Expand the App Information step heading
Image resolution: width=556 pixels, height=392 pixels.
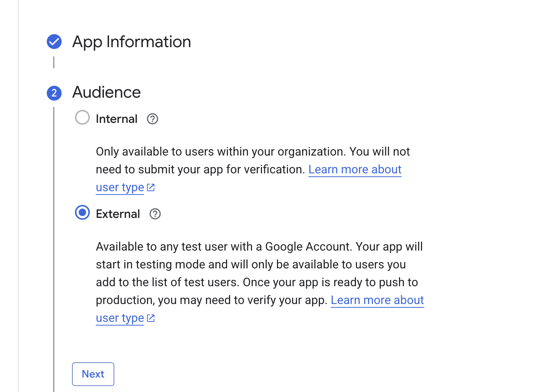click(x=132, y=42)
